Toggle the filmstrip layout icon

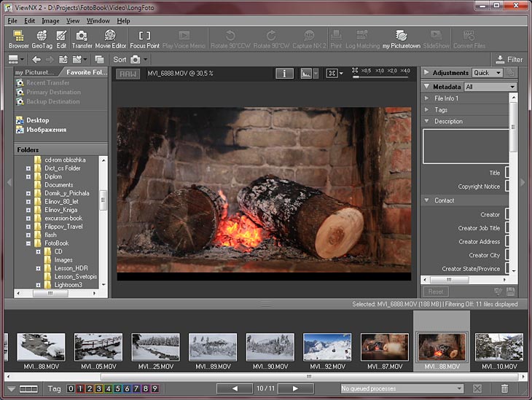point(28,389)
